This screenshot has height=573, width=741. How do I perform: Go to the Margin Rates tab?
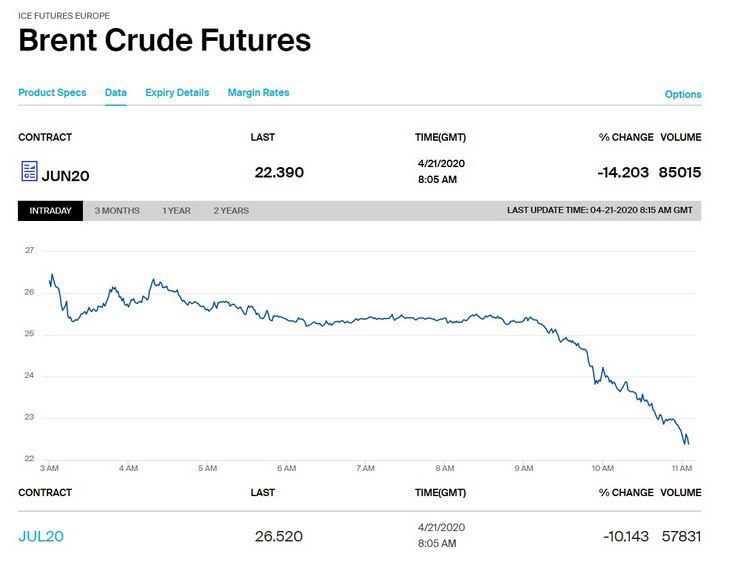pos(258,93)
